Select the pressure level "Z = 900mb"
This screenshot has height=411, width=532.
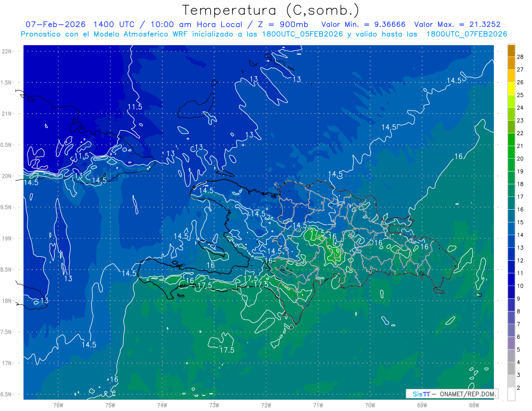[x=283, y=24]
